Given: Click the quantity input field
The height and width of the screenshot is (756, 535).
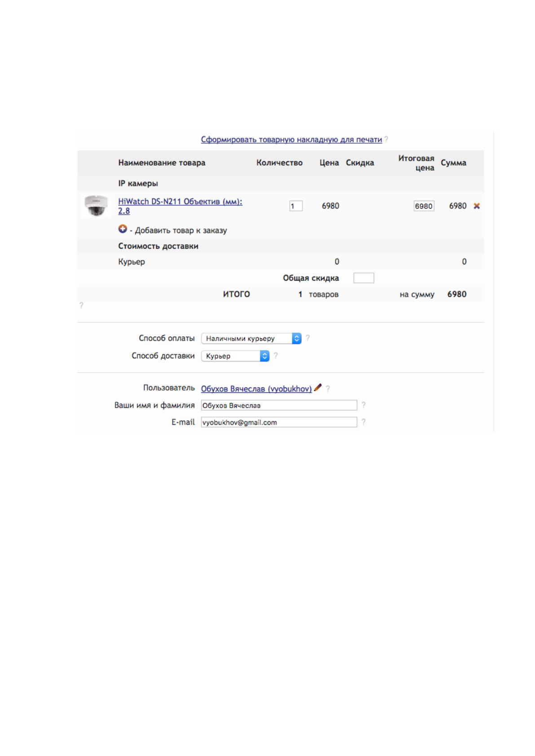Looking at the screenshot, I should [296, 206].
